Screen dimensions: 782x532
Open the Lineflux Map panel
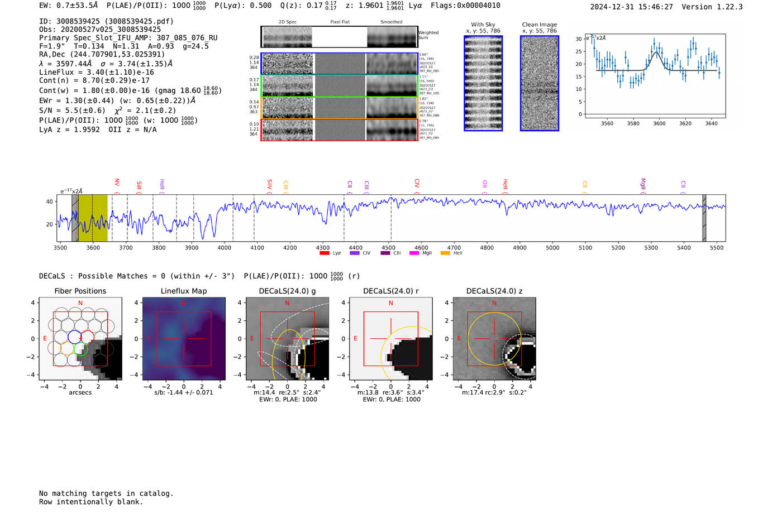point(184,339)
